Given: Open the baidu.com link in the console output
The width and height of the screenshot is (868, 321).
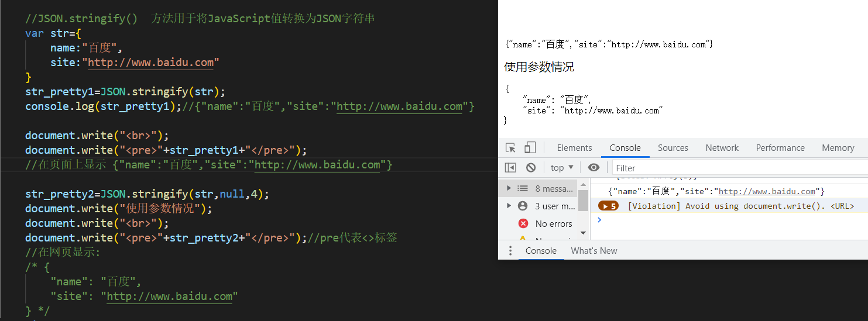Looking at the screenshot, I should point(767,191).
